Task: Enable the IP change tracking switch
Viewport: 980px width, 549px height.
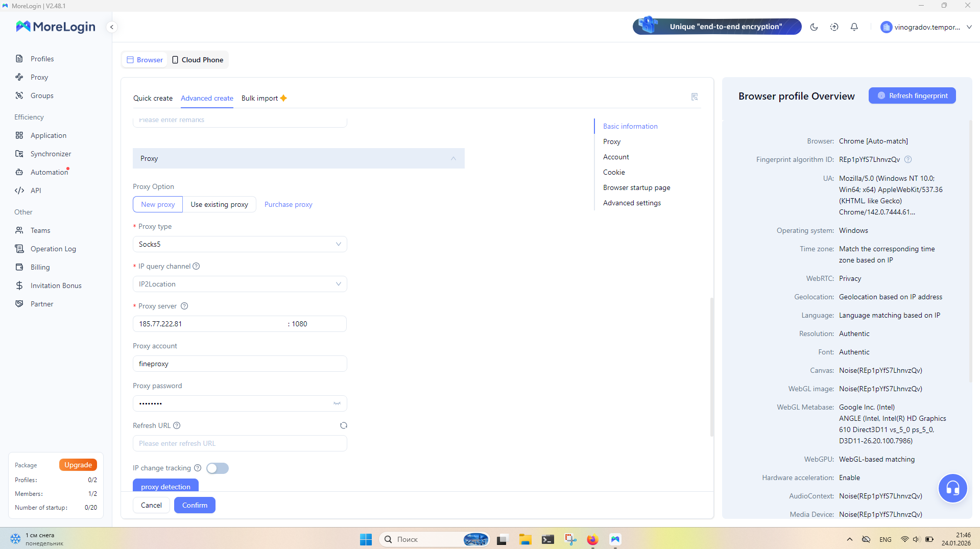Action: [x=218, y=468]
